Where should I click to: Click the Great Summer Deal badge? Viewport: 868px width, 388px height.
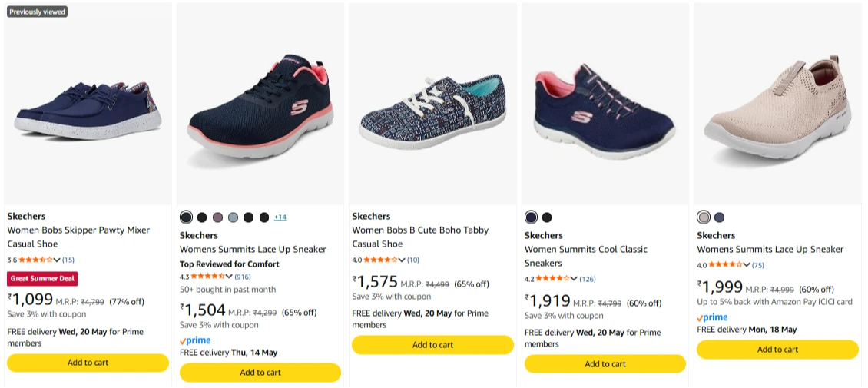42,278
